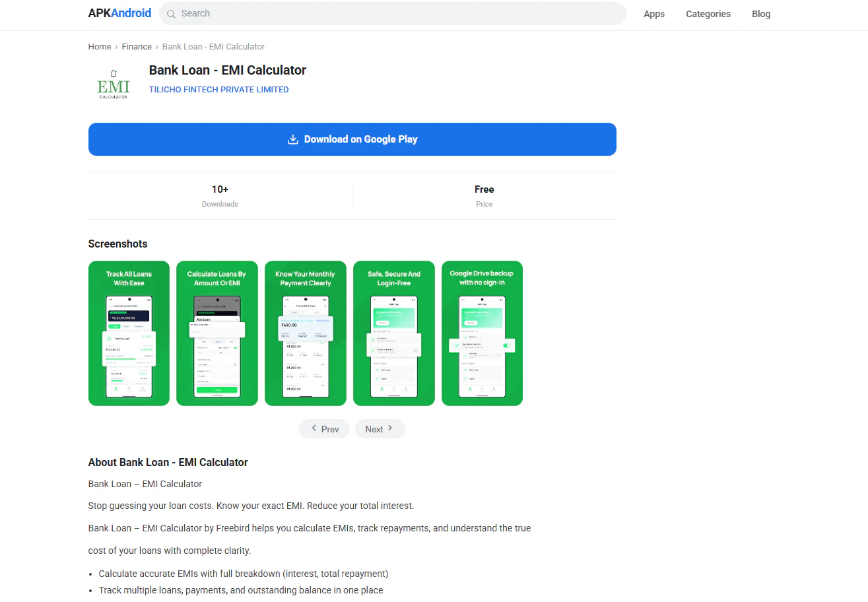Screen dimensions: 868x602
Task: Focus the Search input field
Action: (x=392, y=13)
